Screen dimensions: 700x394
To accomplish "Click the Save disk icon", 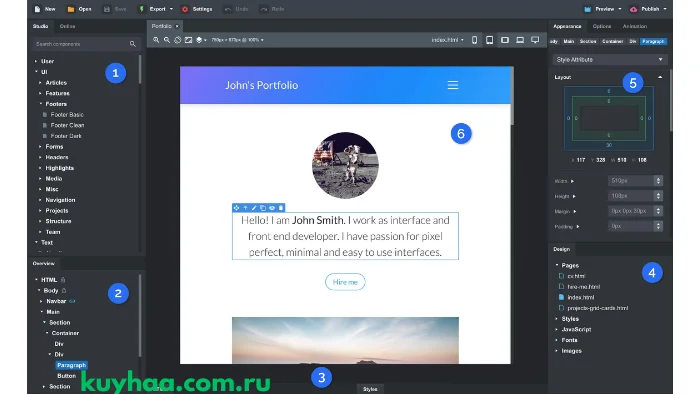I will (107, 9).
